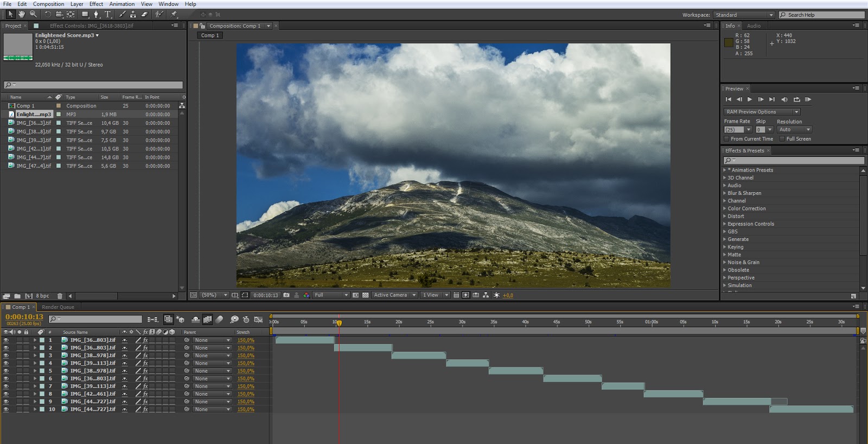This screenshot has height=444, width=868.
Task: Start RAM Preview playback
Action: [x=808, y=99]
